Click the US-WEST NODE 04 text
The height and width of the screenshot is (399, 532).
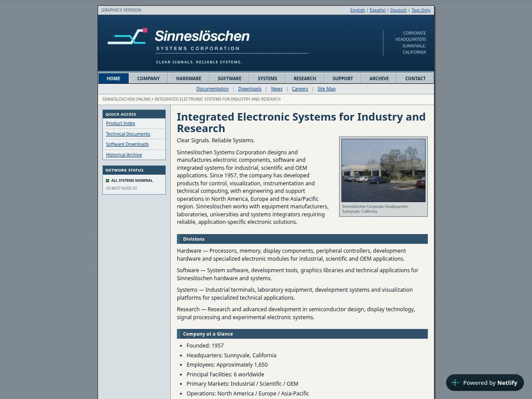tap(121, 188)
